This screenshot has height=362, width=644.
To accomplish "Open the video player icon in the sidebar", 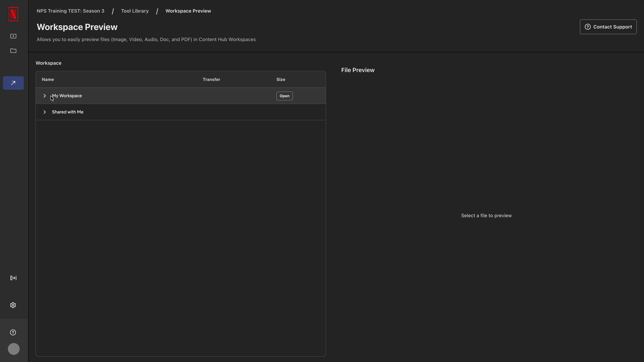I will [x=13, y=36].
